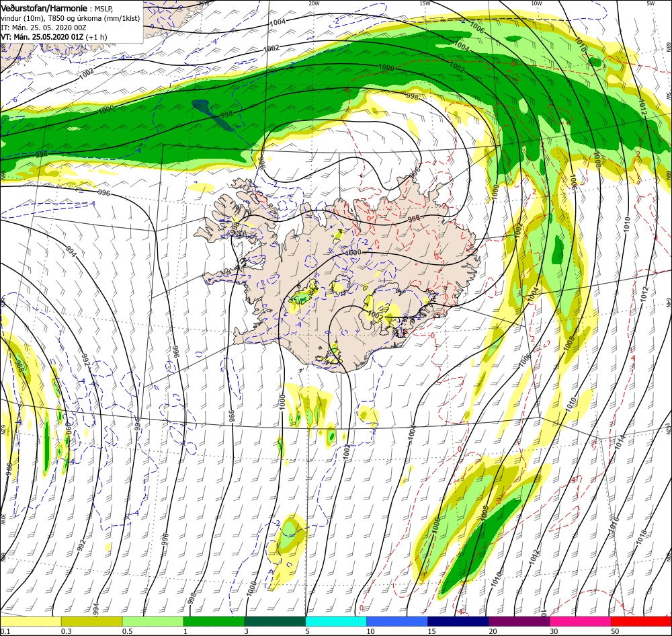This screenshot has width=672, height=636.
Task: Click the '20W' longitude label
Action: click(314, 3)
